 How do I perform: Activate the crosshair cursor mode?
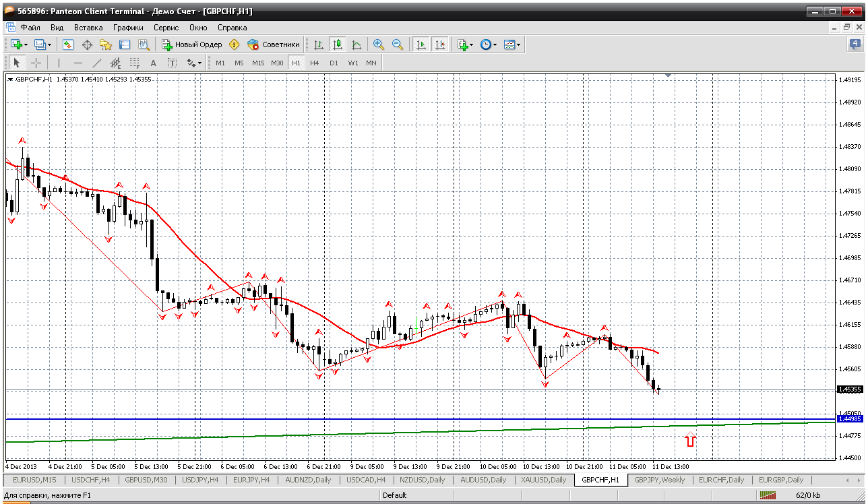(36, 63)
